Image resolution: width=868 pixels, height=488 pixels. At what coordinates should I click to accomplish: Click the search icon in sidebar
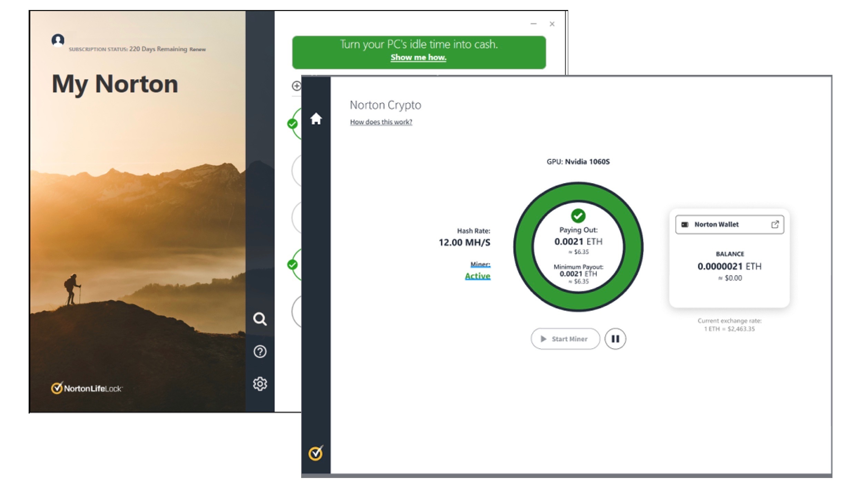[x=260, y=318]
